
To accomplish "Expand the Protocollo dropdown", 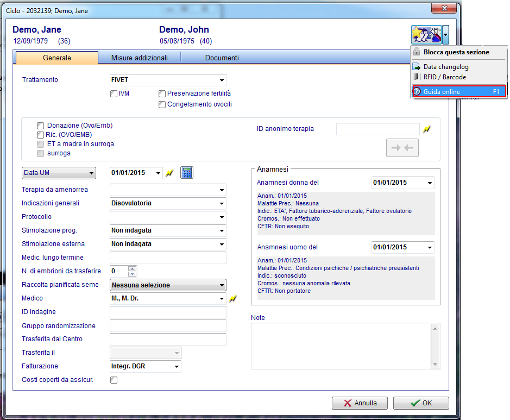I will point(168,217).
